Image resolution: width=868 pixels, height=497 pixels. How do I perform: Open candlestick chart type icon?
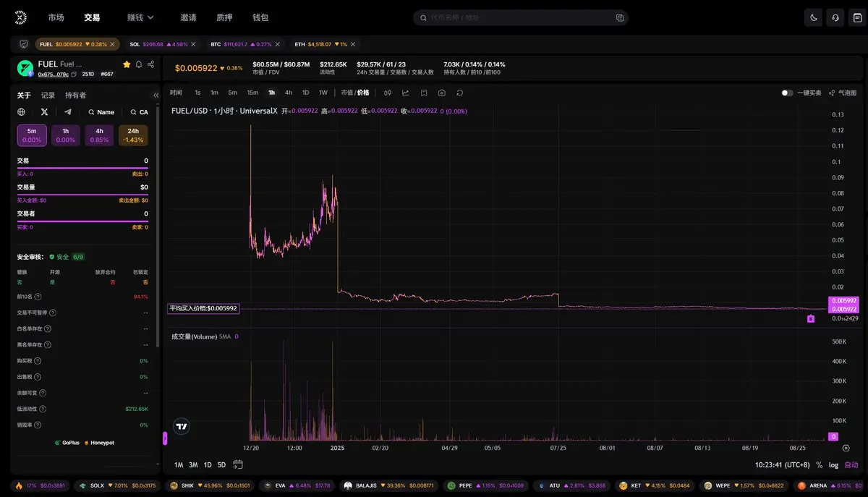pos(388,93)
